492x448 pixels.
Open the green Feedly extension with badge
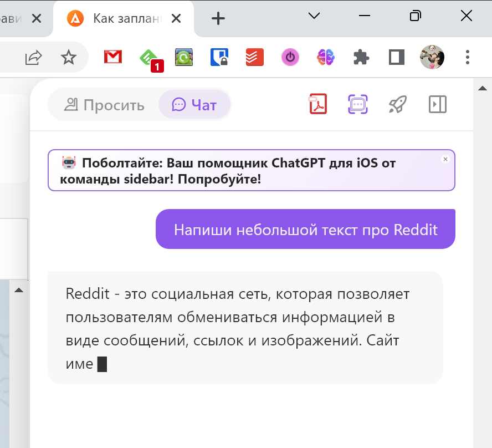pyautogui.click(x=151, y=60)
